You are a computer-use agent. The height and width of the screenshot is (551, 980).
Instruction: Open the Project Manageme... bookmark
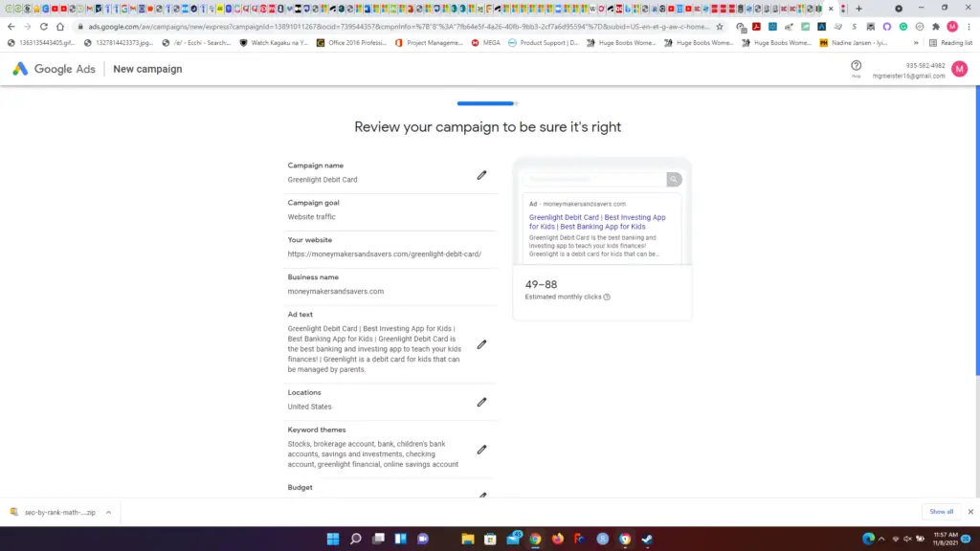pos(430,43)
